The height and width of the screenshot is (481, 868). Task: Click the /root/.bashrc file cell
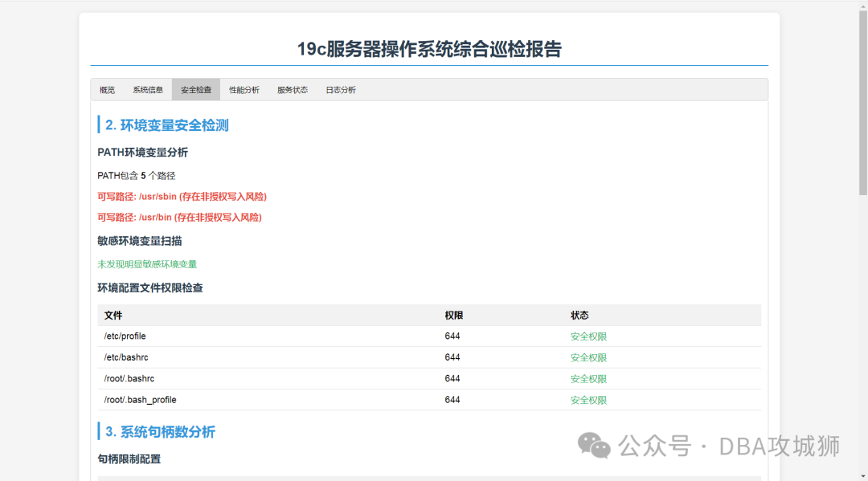(x=129, y=379)
